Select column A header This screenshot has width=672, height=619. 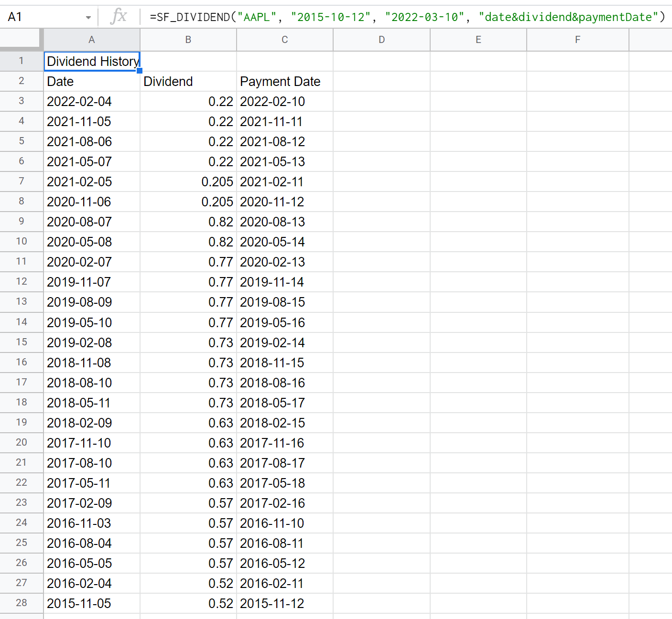coord(92,40)
